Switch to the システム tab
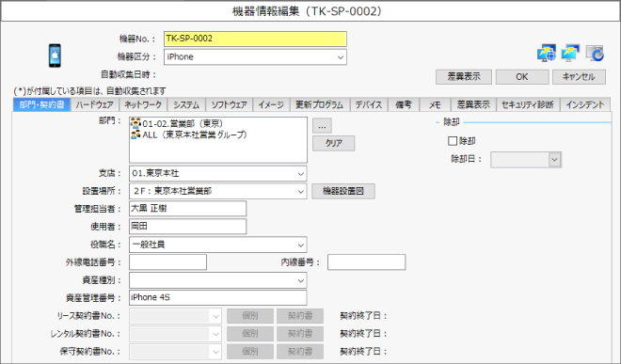Screen dimensions: 621x364 coord(186,104)
